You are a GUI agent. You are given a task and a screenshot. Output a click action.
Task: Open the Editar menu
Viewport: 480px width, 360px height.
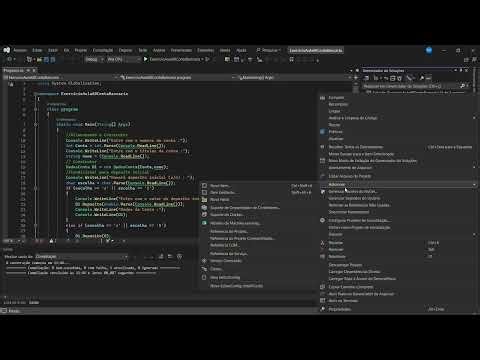37,50
